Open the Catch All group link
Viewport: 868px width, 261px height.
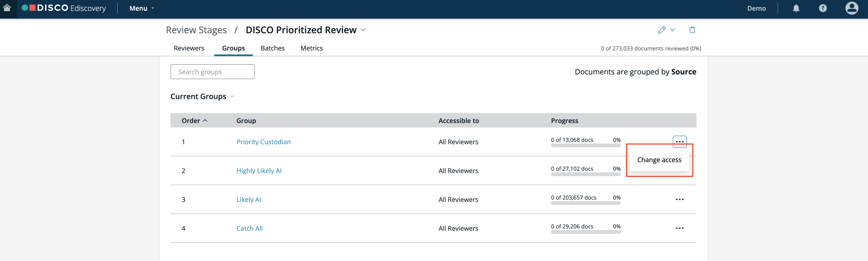[x=249, y=228]
